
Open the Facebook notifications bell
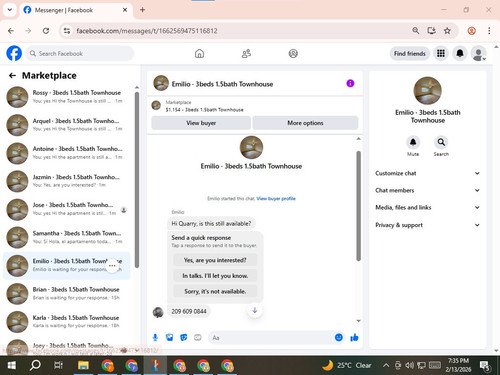click(x=460, y=53)
